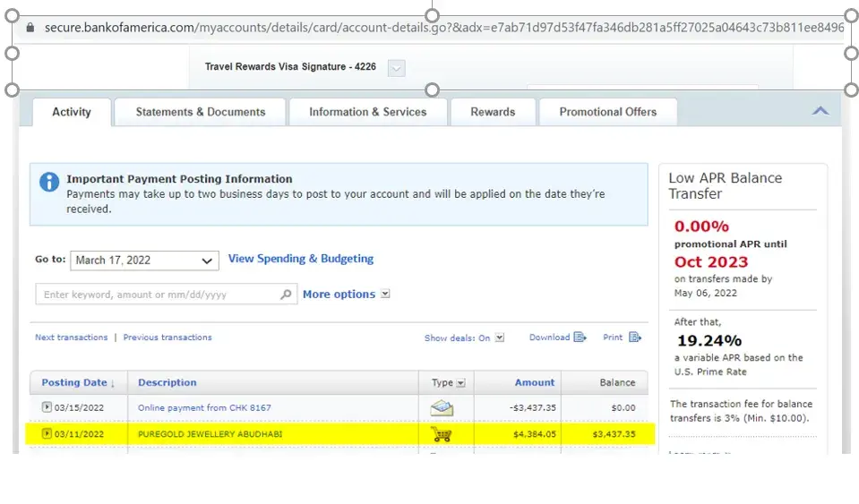
Task: Open the Type column filter dropdown
Action: click(x=460, y=383)
